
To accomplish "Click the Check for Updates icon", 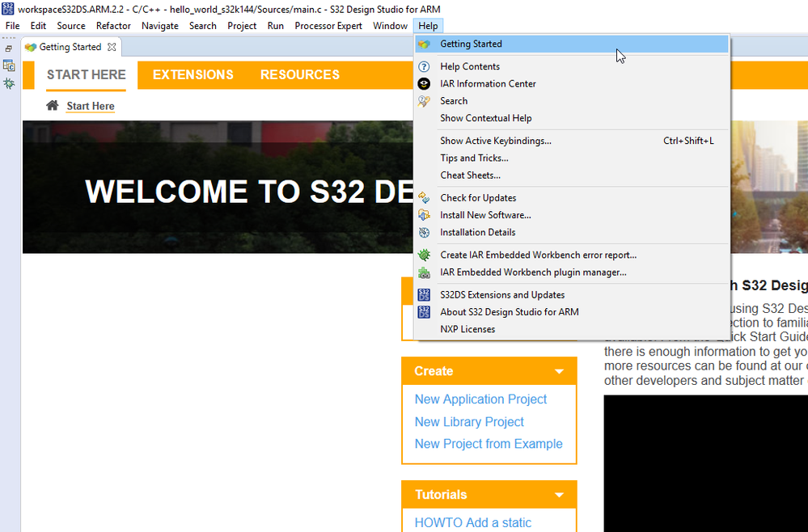I will click(x=424, y=198).
